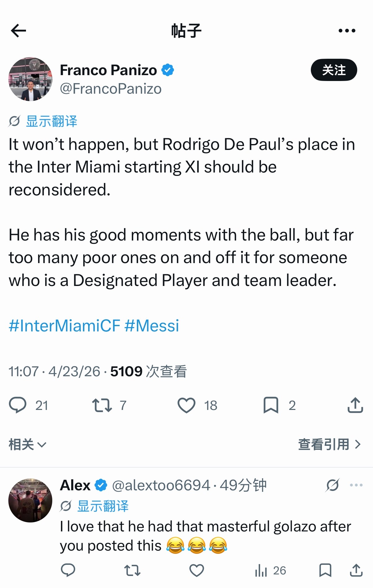The height and width of the screenshot is (588, 373).
Task: Repost Franco Panizo's post
Action: (x=102, y=405)
